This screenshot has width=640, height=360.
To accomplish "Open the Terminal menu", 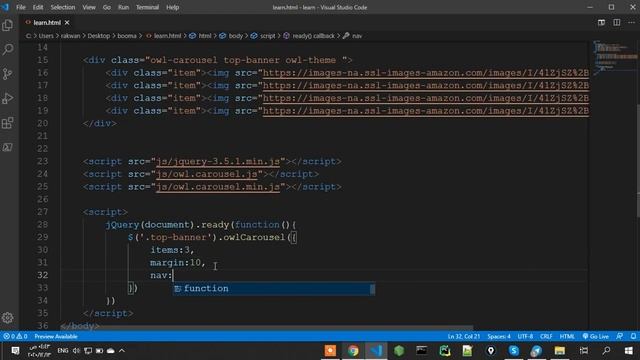I will pyautogui.click(x=147, y=7).
